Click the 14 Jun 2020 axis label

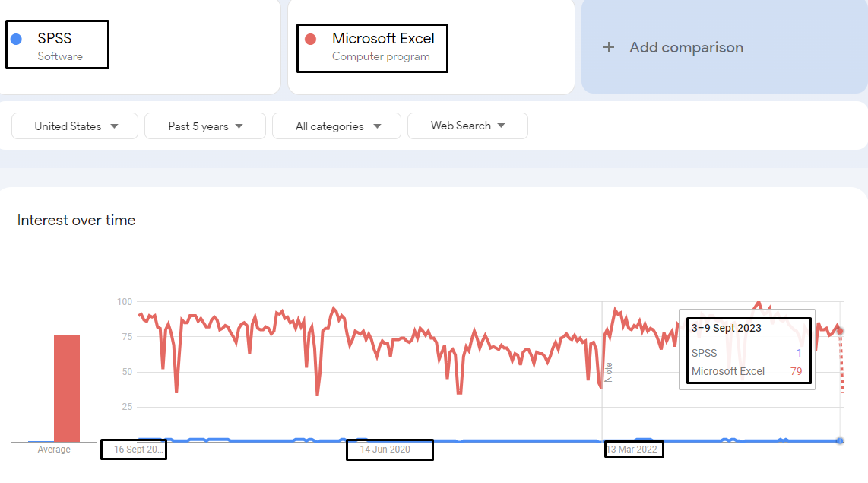coord(385,450)
